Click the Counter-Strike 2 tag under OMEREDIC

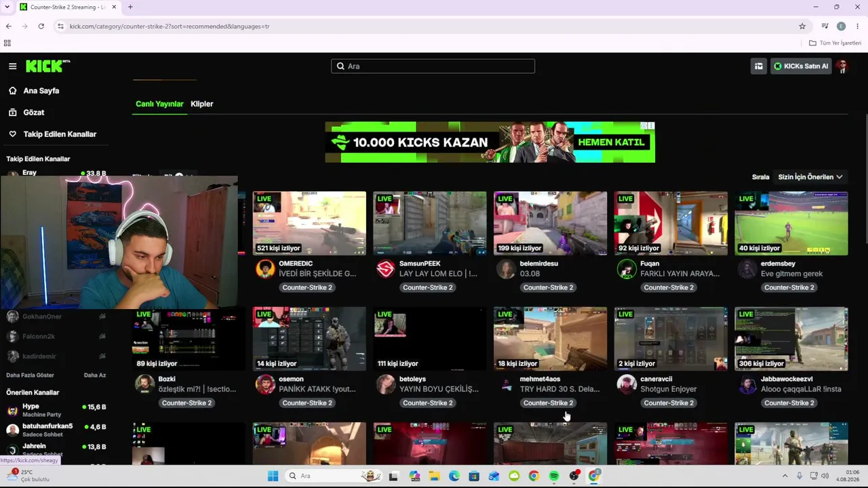(x=307, y=287)
